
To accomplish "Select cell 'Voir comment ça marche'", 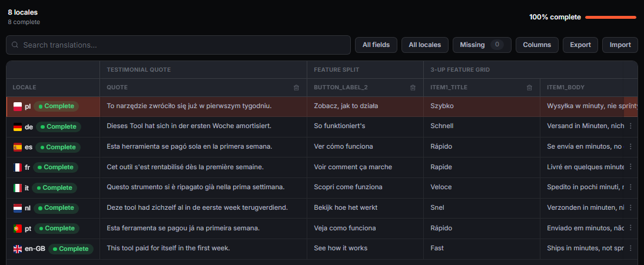I will pos(365,167).
